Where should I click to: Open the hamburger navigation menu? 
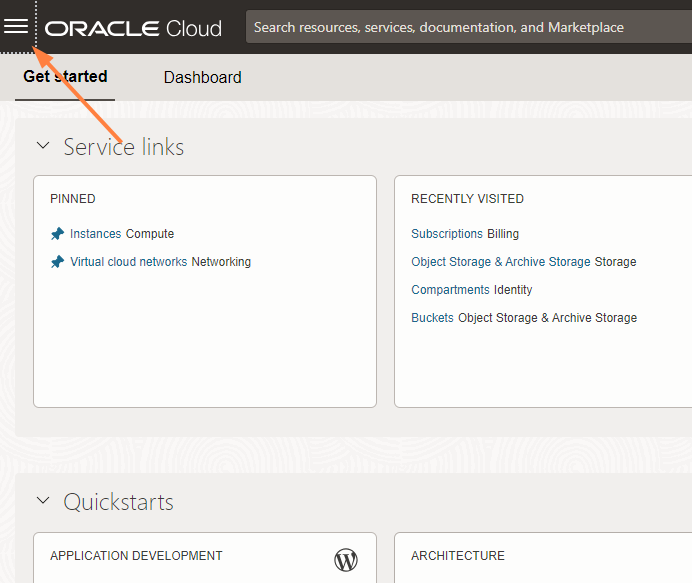(x=16, y=27)
